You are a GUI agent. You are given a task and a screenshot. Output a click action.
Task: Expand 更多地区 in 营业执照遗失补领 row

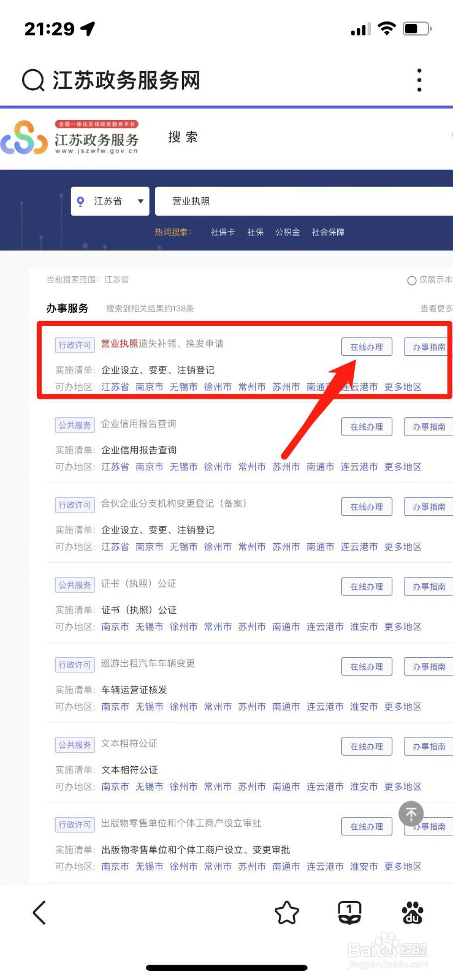point(403,387)
